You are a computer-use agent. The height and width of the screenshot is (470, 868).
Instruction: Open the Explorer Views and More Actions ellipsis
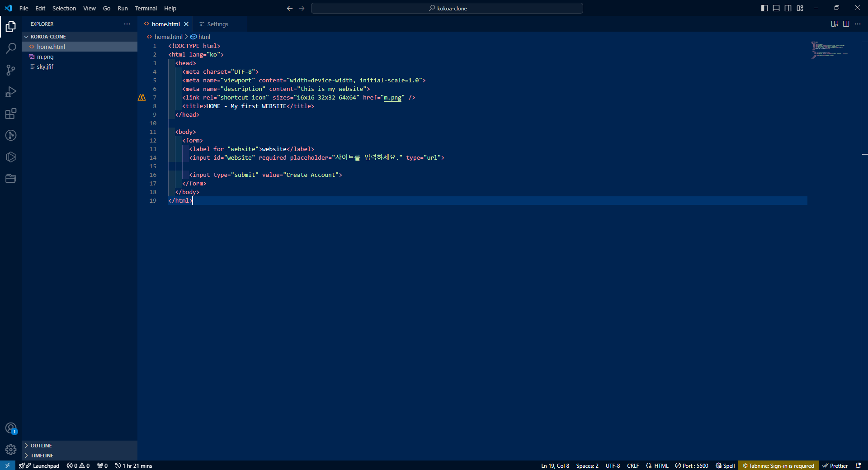(127, 24)
